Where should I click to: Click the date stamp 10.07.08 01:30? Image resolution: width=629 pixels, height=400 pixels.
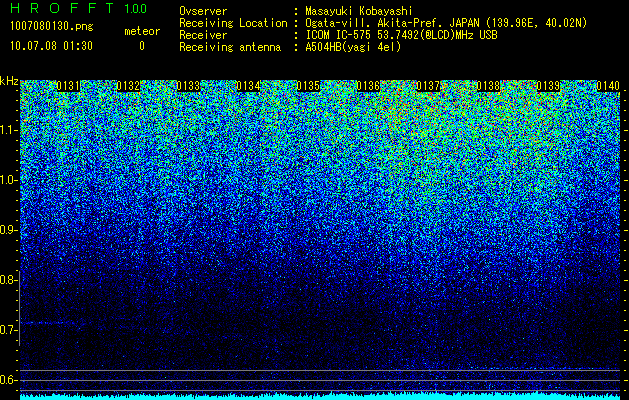coord(51,46)
